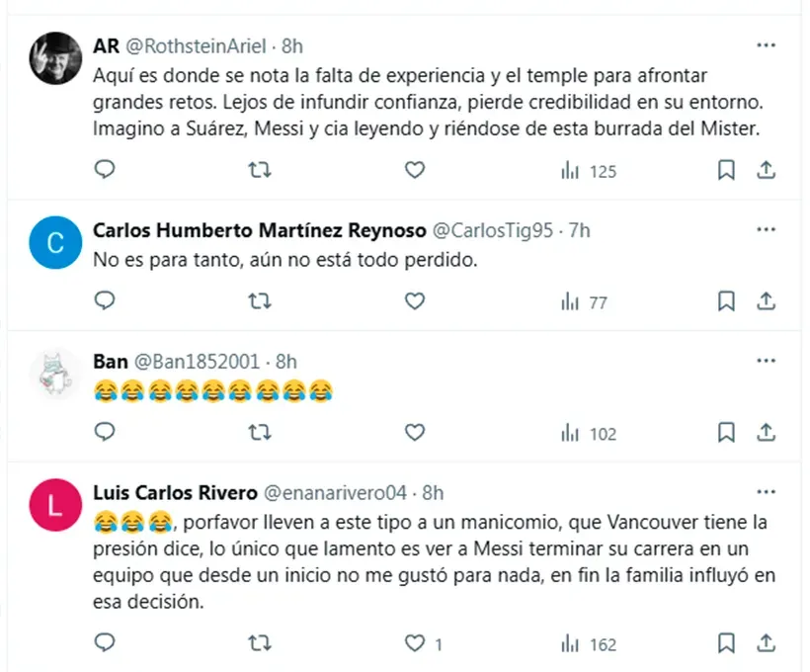Open view count of 162 on Luis's tweet
The image size is (810, 672).
coord(589,644)
